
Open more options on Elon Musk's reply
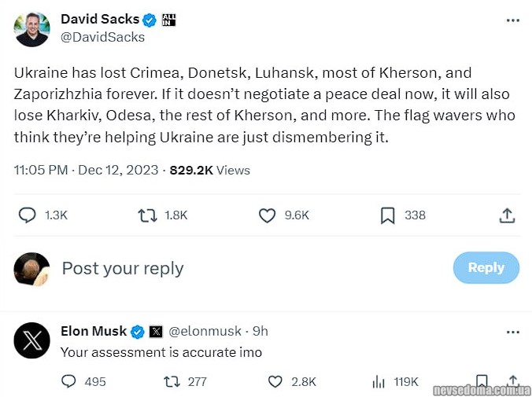pyautogui.click(x=512, y=332)
